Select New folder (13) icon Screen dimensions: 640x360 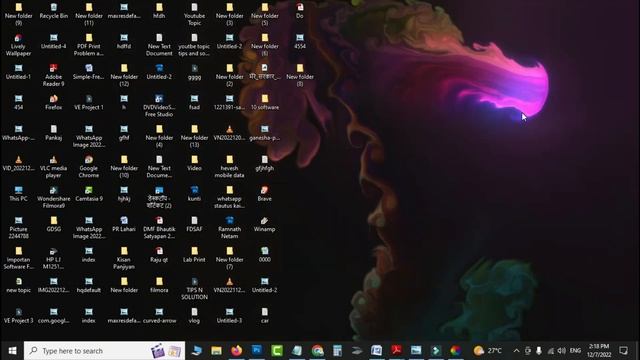tap(194, 136)
